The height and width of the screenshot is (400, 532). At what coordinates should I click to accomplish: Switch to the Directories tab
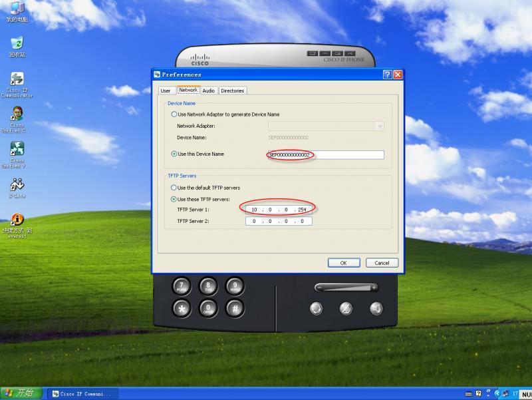(232, 91)
